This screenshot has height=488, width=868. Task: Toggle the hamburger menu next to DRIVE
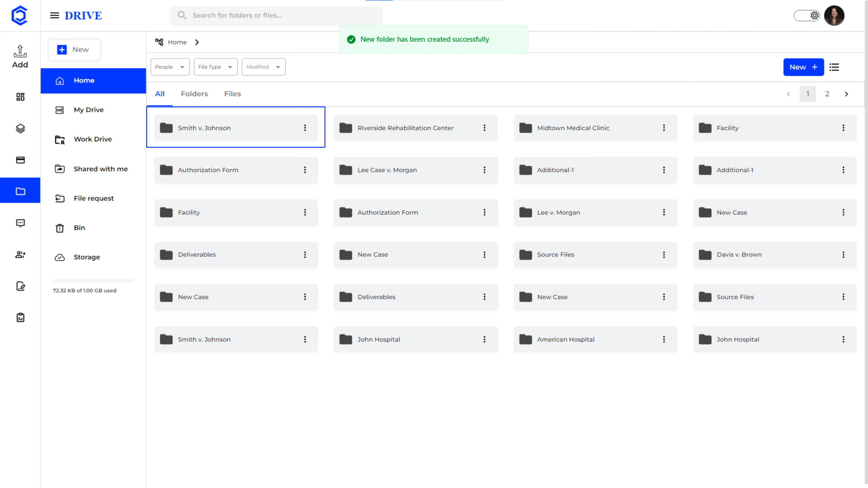pos(55,15)
